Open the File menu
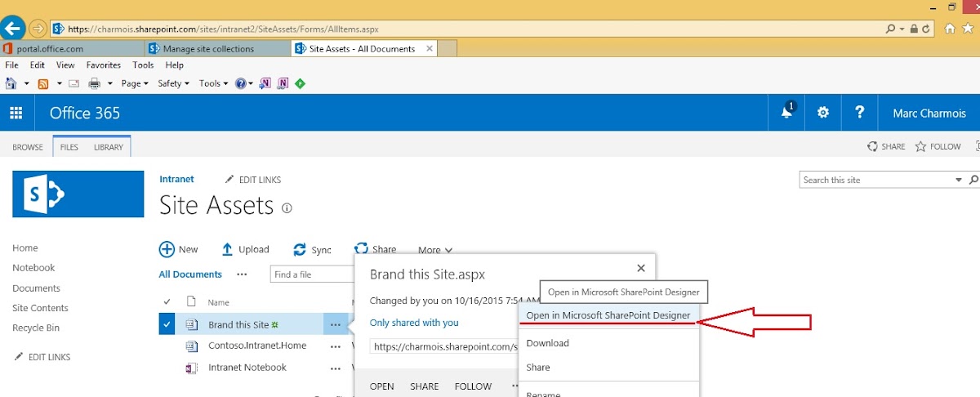 coord(12,65)
